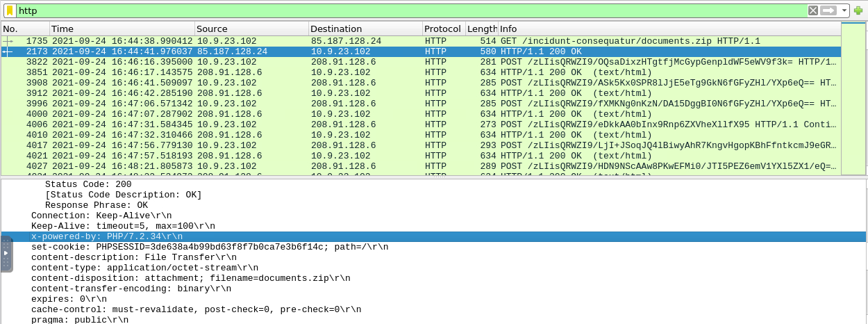Select packet 4017 POST with length 293
Viewport: 868px width, 324px height.
[421, 145]
